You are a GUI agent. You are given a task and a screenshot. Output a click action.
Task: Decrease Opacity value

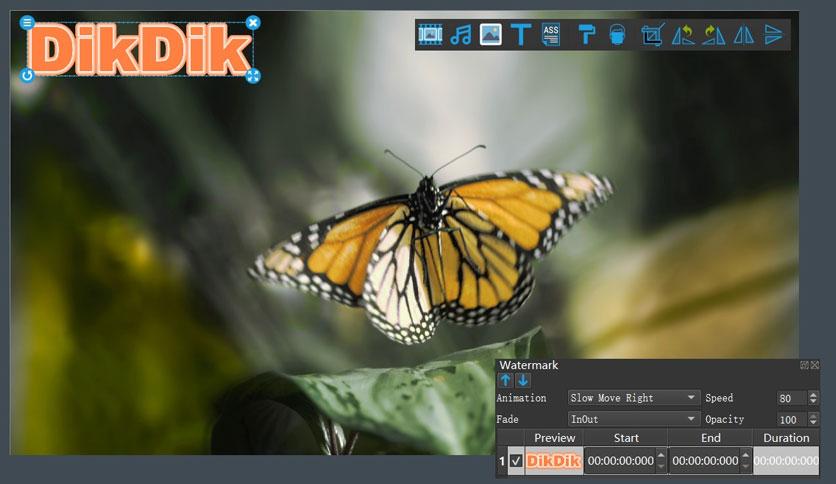point(813,423)
